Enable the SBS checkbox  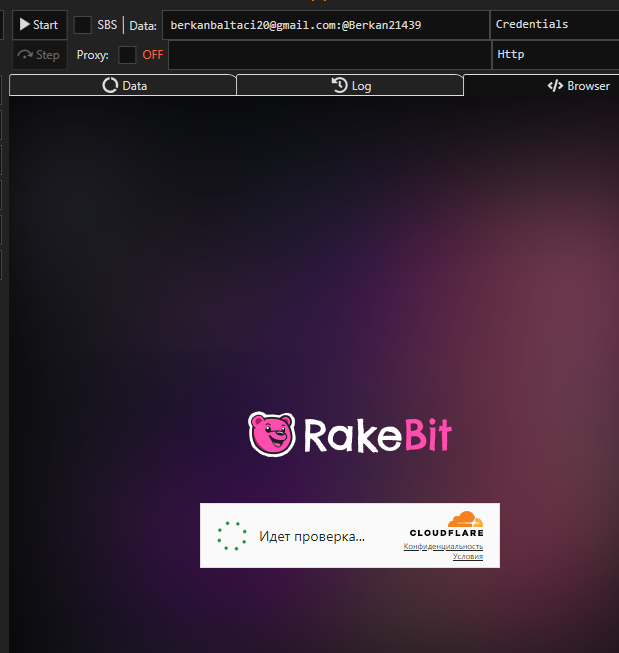tap(82, 25)
